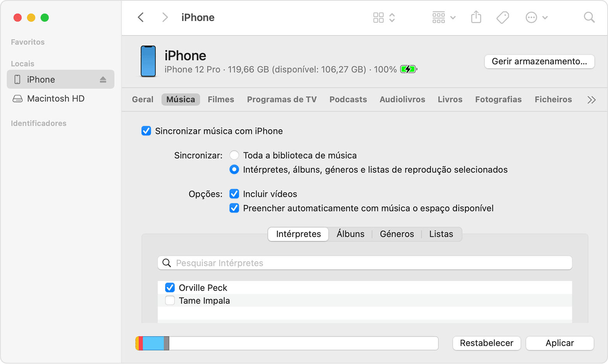This screenshot has width=608, height=364.
Task: Go back with the left chevron
Action: pyautogui.click(x=141, y=17)
